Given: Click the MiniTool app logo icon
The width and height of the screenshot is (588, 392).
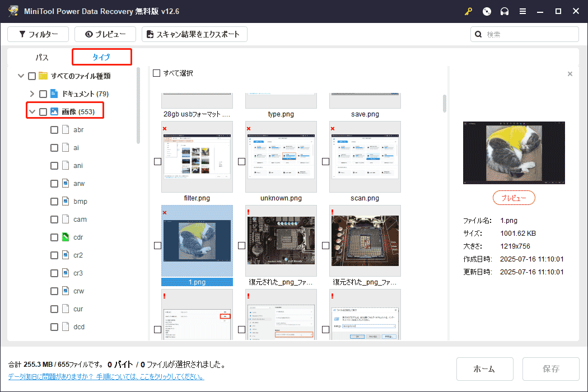Looking at the screenshot, I should pos(13,11).
